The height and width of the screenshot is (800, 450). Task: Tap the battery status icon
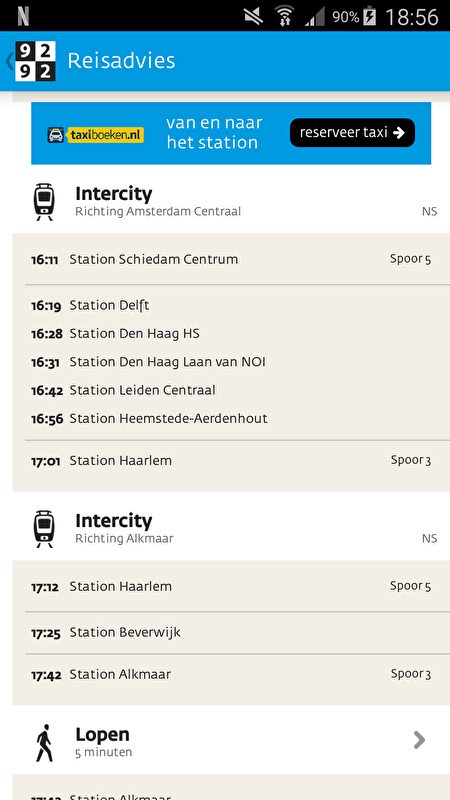369,16
